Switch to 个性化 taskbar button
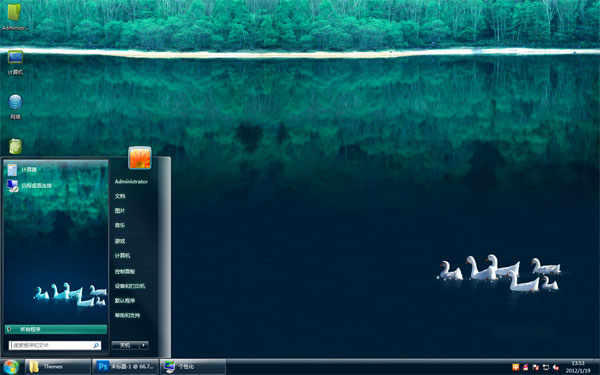Image resolution: width=600 pixels, height=375 pixels. (192, 367)
